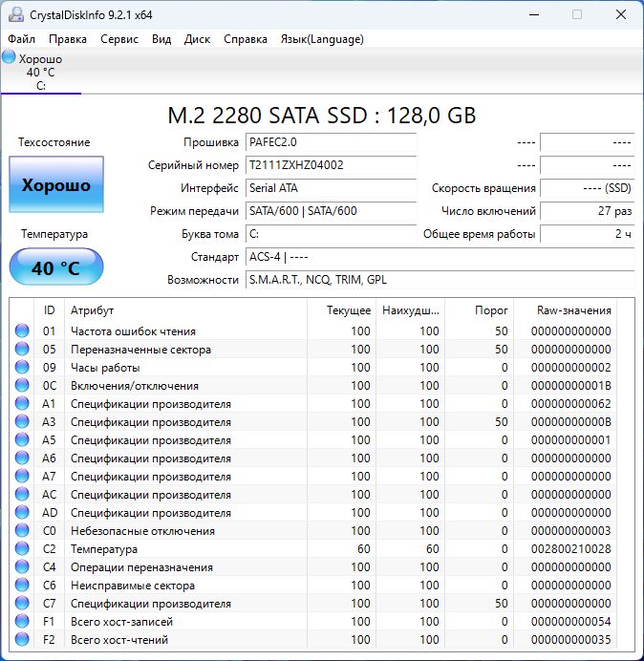Click status orb for attribute C0
Image resolution: width=644 pixels, height=661 pixels.
pos(22,530)
